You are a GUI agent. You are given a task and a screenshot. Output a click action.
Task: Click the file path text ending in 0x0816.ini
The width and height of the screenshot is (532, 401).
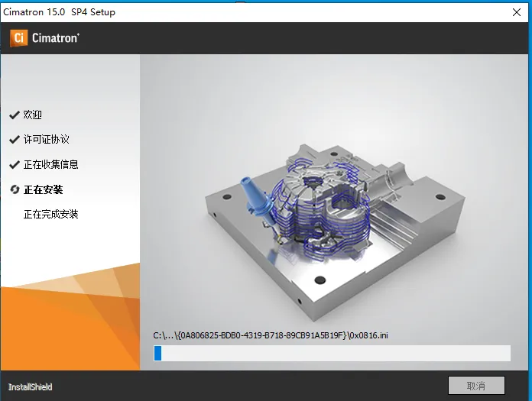click(271, 335)
